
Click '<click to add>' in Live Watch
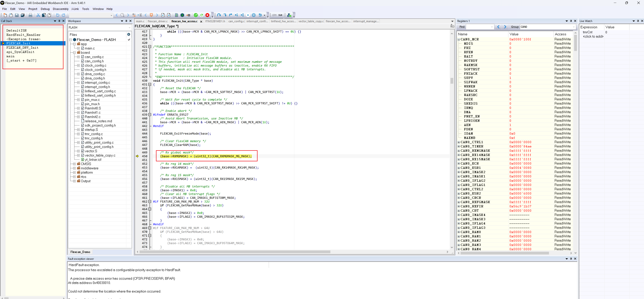click(593, 36)
